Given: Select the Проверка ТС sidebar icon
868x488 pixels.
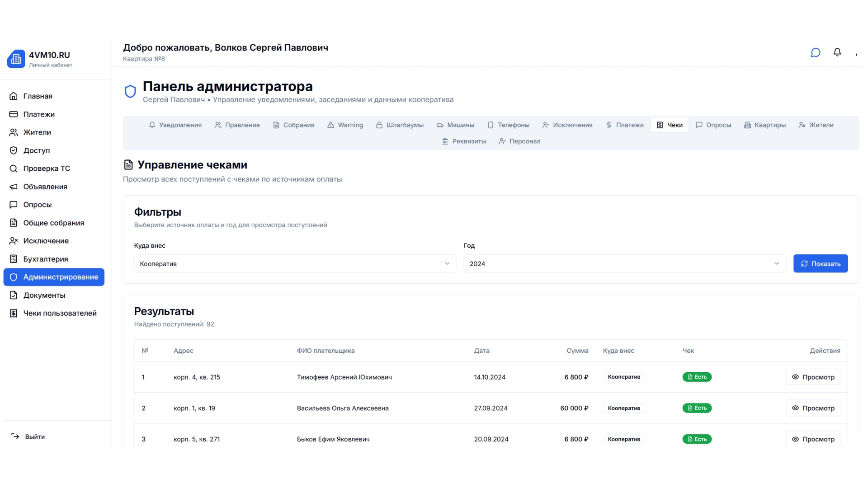Looking at the screenshot, I should pos(14,168).
